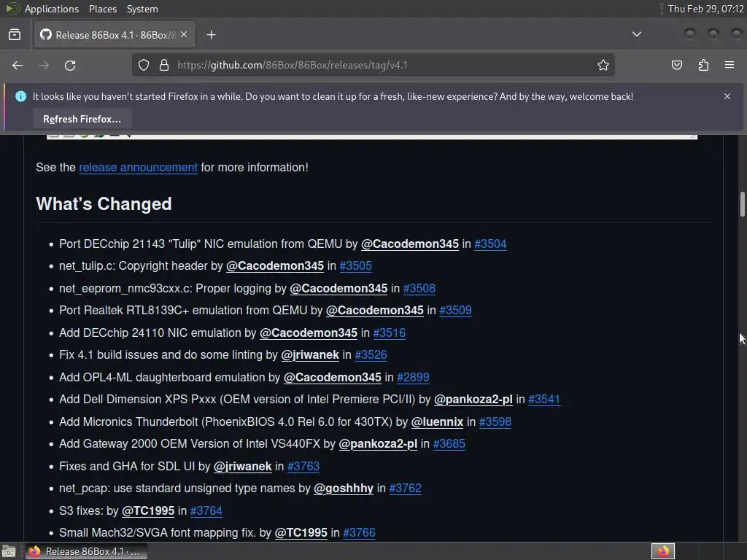The height and width of the screenshot is (560, 747).
Task: Open pull request #3505
Action: coord(355,265)
